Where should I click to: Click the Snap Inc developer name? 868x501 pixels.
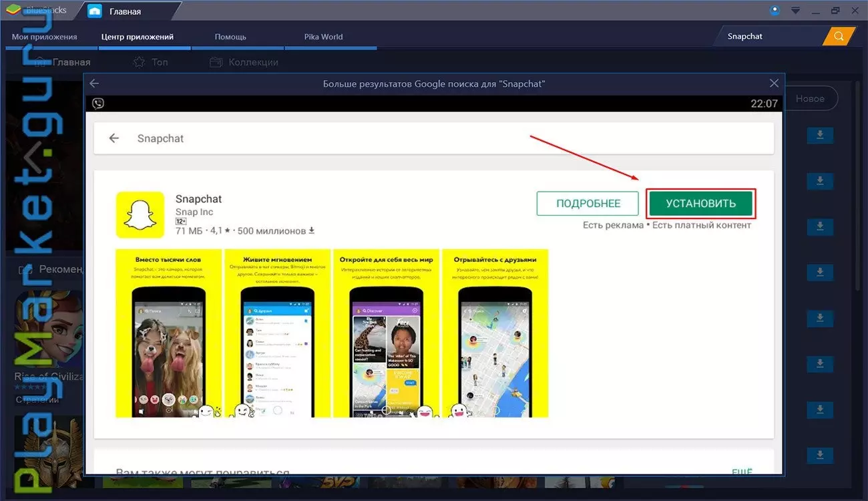(x=194, y=212)
